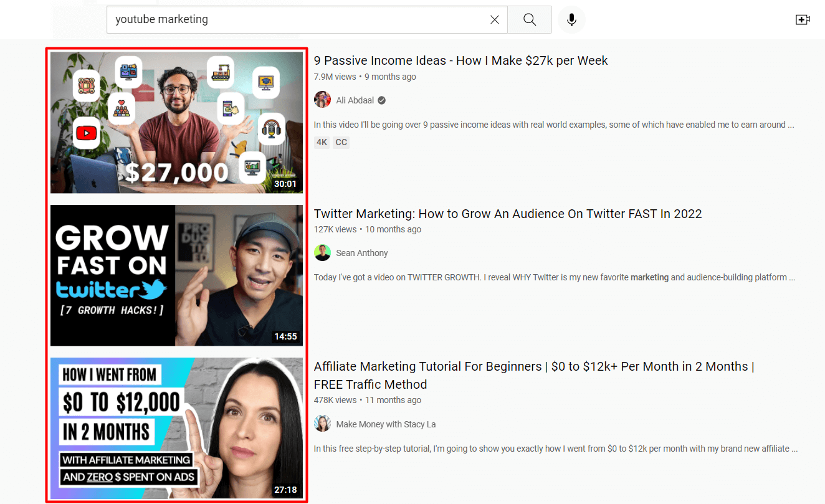Go to the Ali Abdaal channel name
This screenshot has width=825, height=504.
click(355, 100)
